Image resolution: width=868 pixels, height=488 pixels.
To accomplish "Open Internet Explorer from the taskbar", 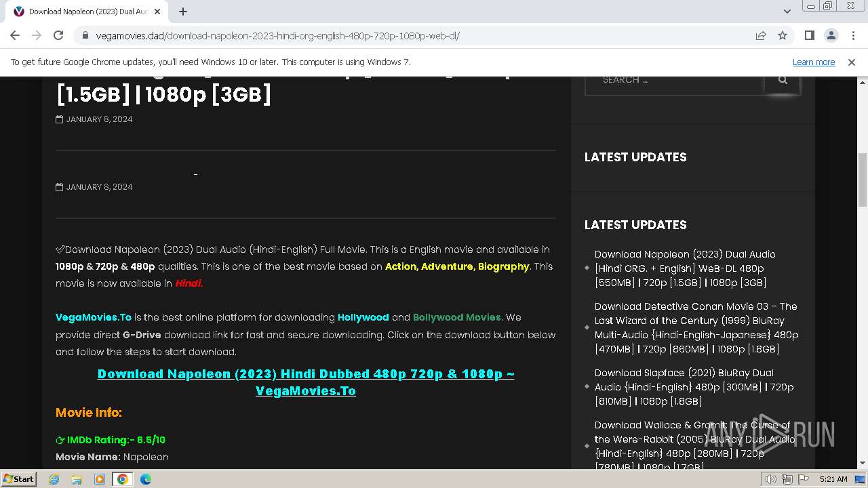I will point(54,479).
